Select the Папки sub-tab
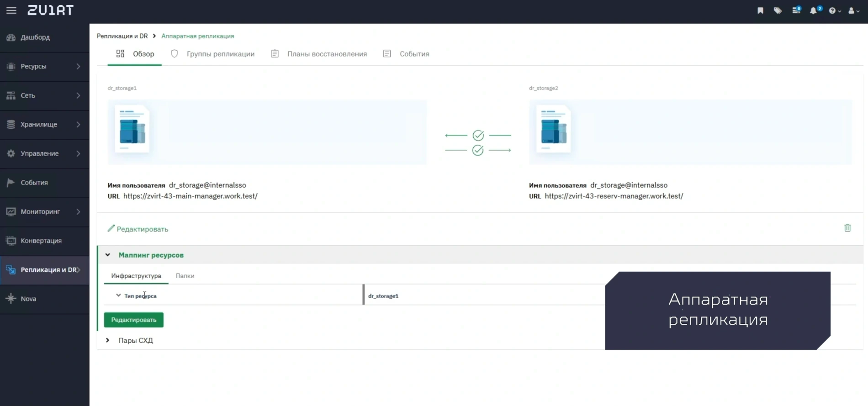Viewport: 868px width, 406px height. (x=185, y=276)
